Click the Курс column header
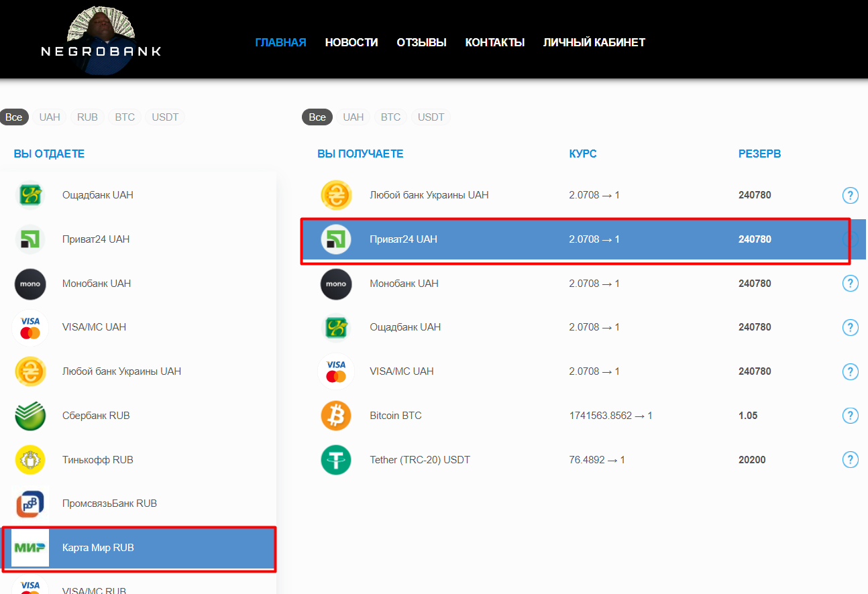The image size is (868, 594). tap(583, 154)
